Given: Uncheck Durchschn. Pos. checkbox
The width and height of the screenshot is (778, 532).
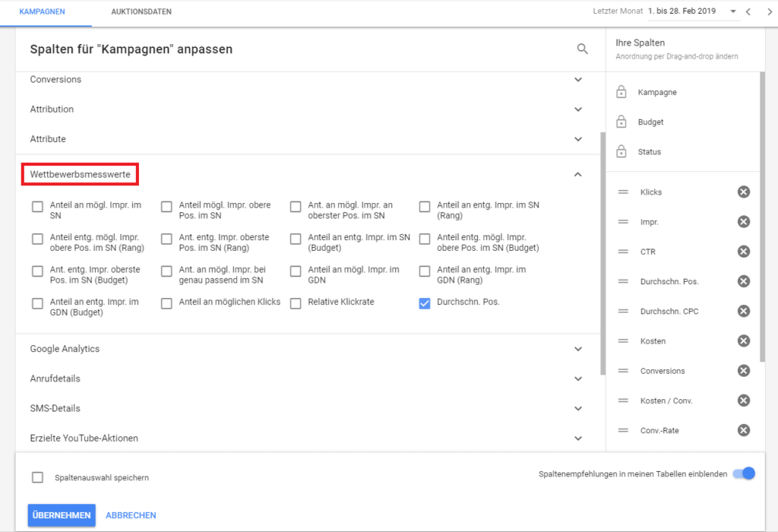Looking at the screenshot, I should (x=425, y=303).
